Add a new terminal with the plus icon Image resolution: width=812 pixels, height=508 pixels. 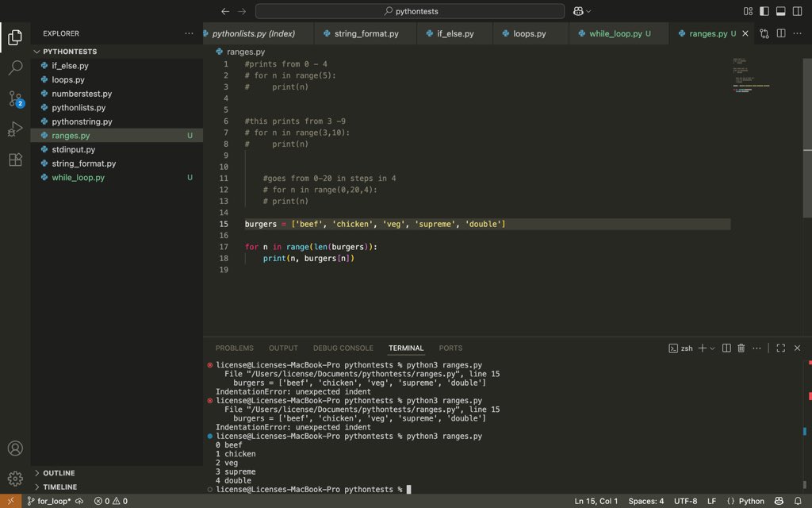703,348
